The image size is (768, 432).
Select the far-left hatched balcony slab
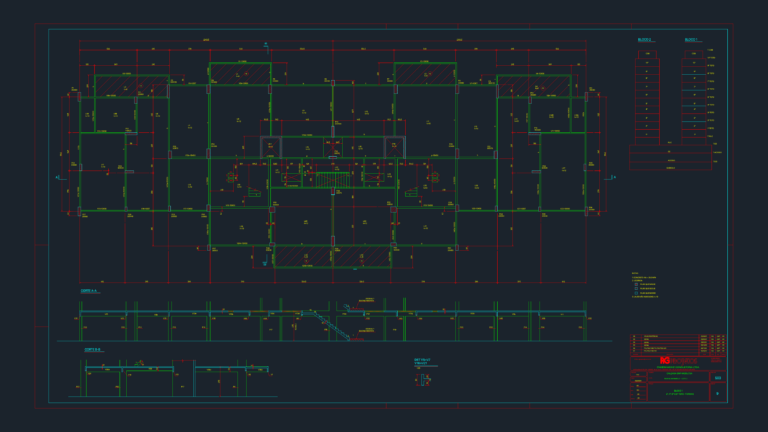(x=131, y=86)
